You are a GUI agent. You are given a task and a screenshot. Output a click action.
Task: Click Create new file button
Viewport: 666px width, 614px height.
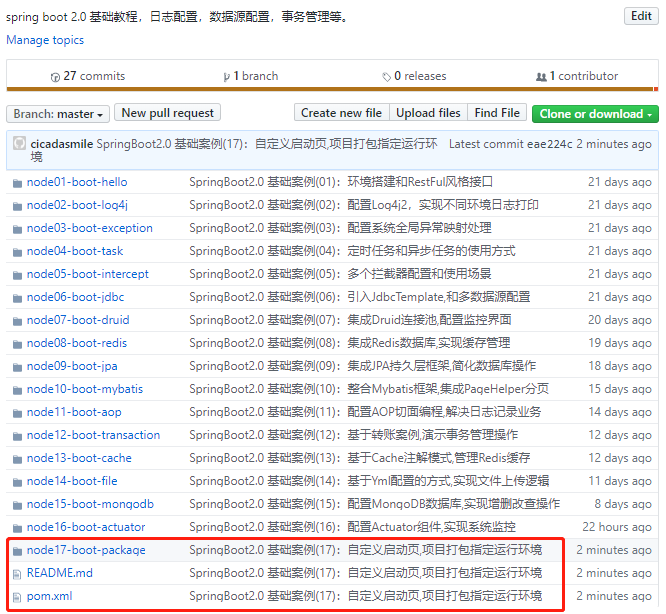click(341, 113)
